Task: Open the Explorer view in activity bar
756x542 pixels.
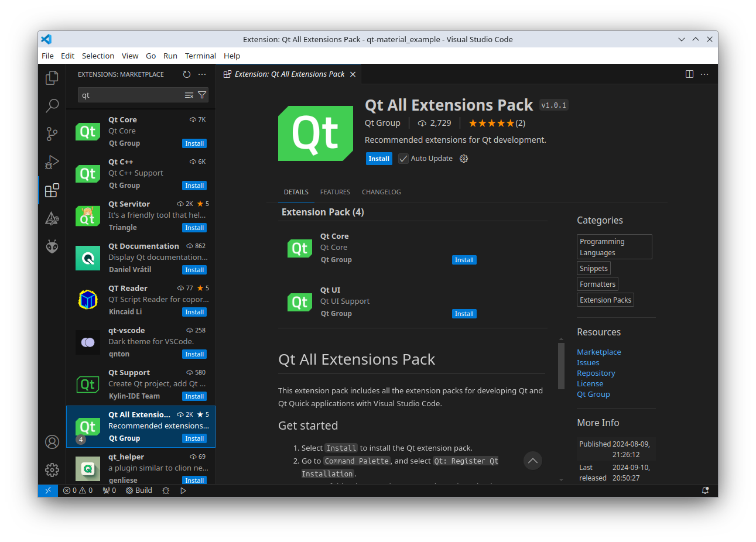Action: pos(52,77)
